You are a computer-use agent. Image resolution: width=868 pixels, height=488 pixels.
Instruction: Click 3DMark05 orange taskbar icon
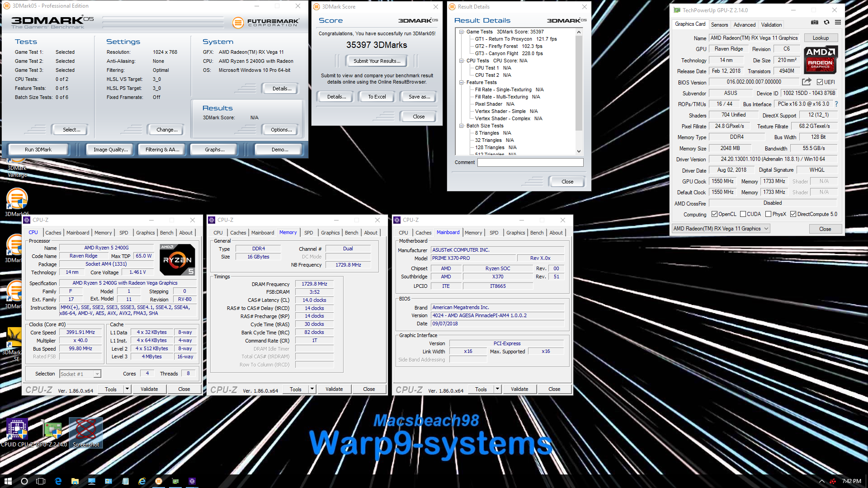pos(159,481)
